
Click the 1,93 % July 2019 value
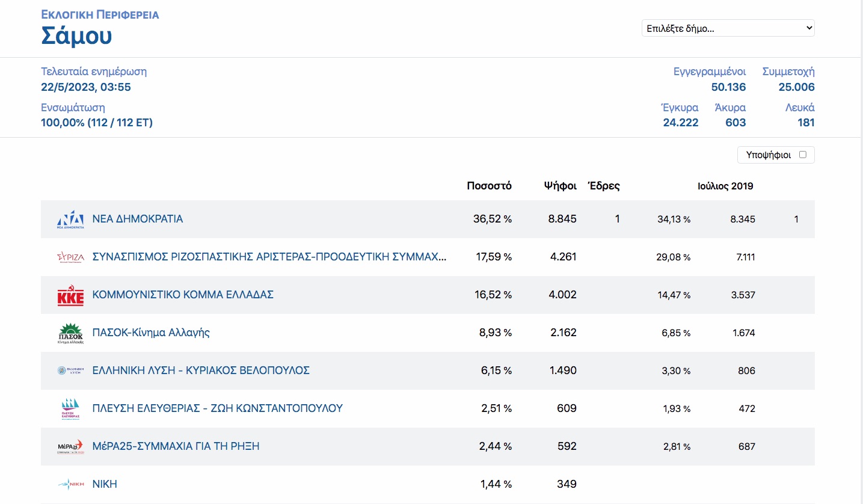(677, 409)
